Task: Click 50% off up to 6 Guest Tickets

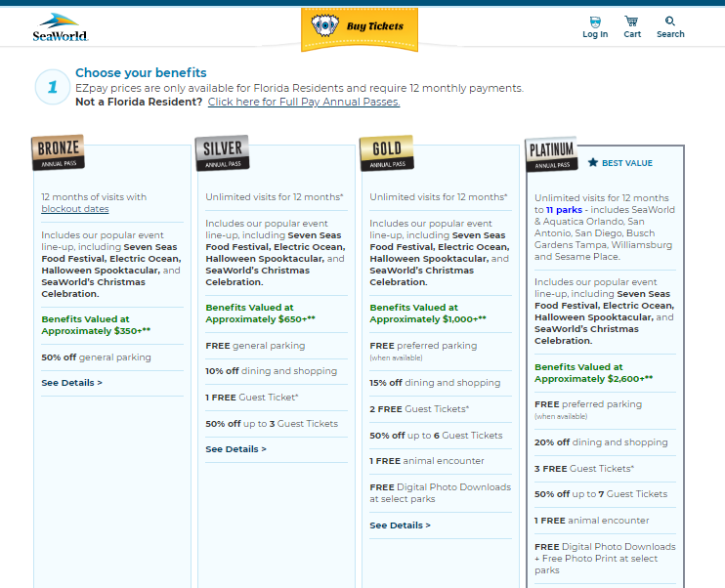Action: point(436,436)
